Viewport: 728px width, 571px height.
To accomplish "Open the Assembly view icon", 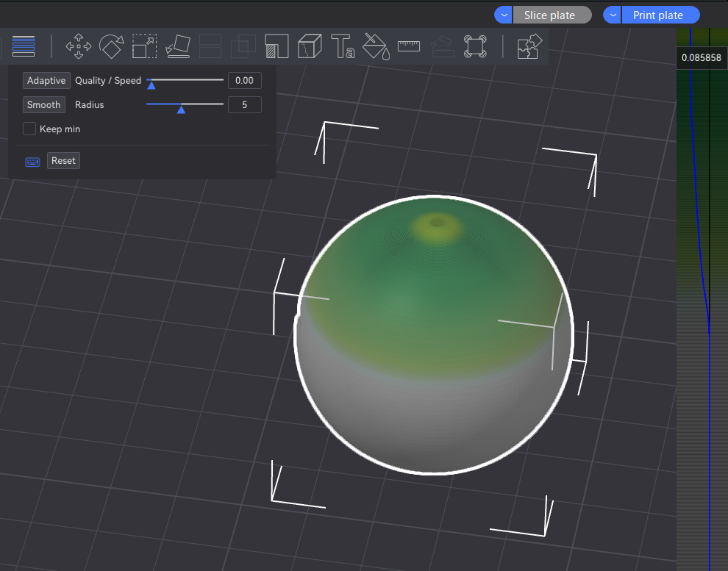I will [530, 46].
